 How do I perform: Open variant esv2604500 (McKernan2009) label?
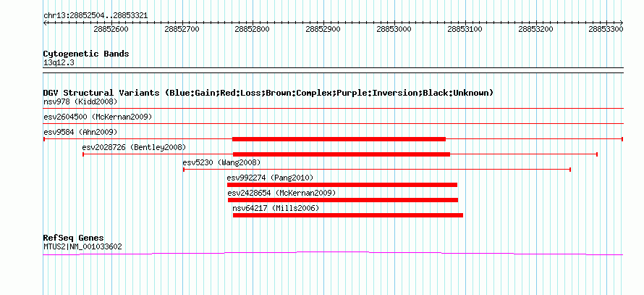(x=98, y=117)
